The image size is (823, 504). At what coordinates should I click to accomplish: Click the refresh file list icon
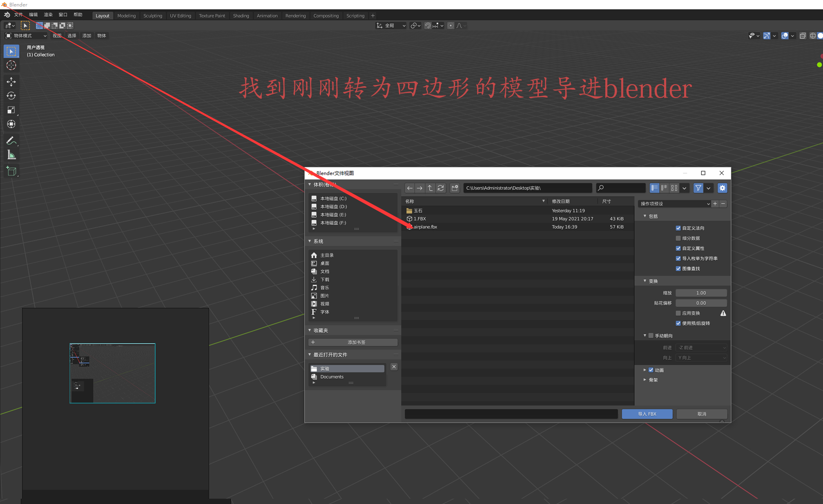tap(441, 188)
